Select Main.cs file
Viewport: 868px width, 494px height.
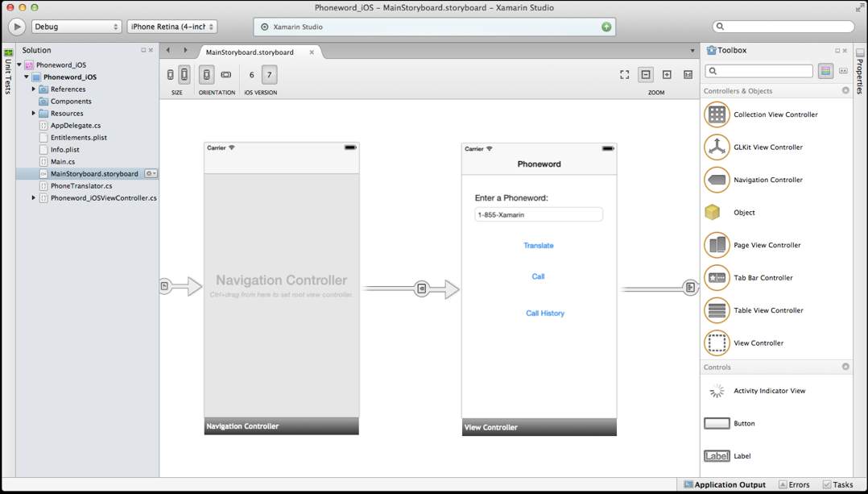click(x=63, y=162)
